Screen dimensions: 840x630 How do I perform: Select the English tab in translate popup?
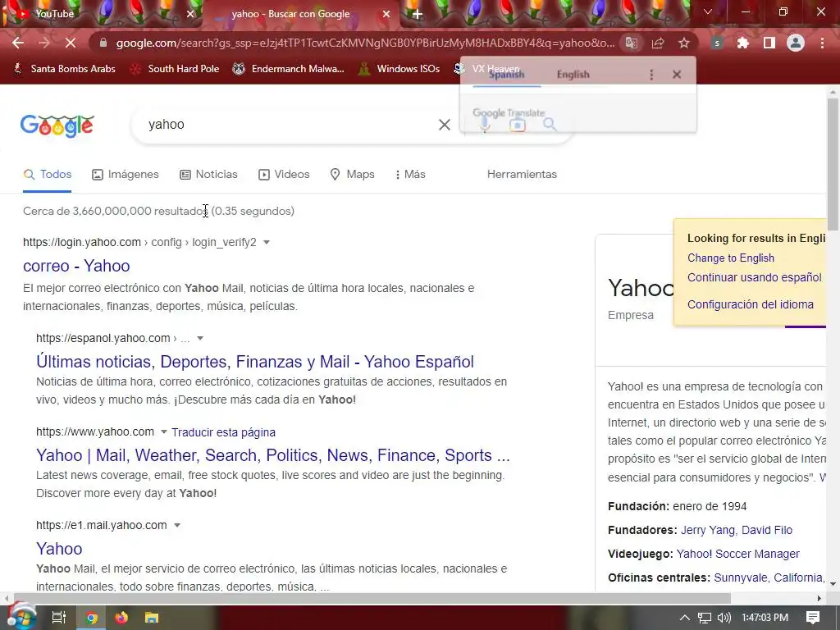pyautogui.click(x=573, y=75)
